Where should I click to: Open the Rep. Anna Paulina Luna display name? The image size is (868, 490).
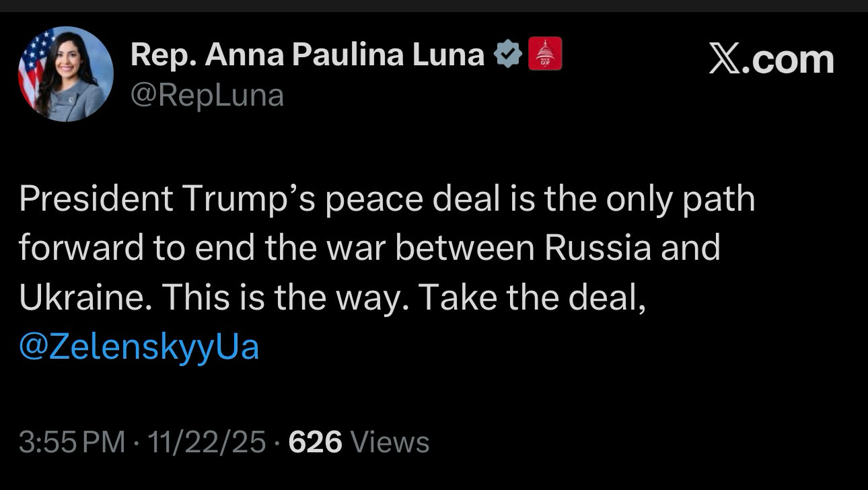pyautogui.click(x=308, y=55)
